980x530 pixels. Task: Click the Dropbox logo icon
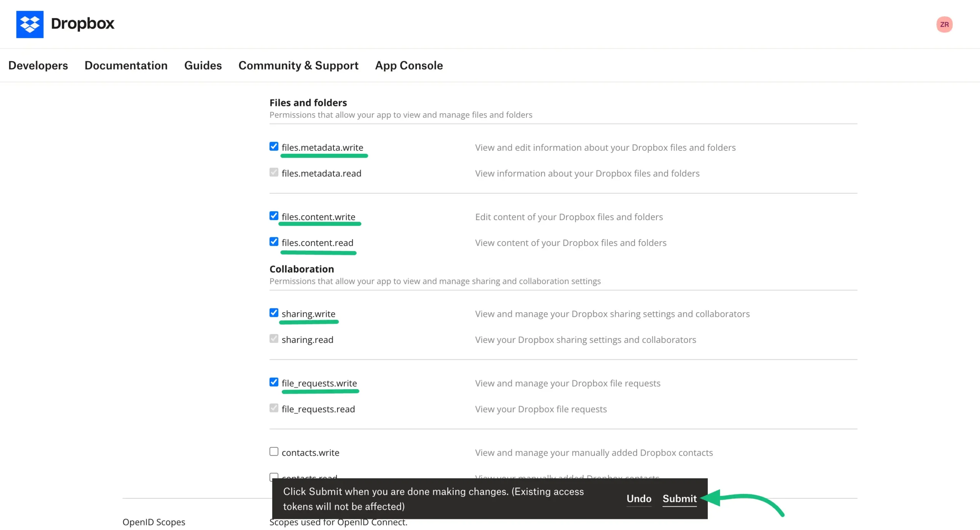(30, 24)
